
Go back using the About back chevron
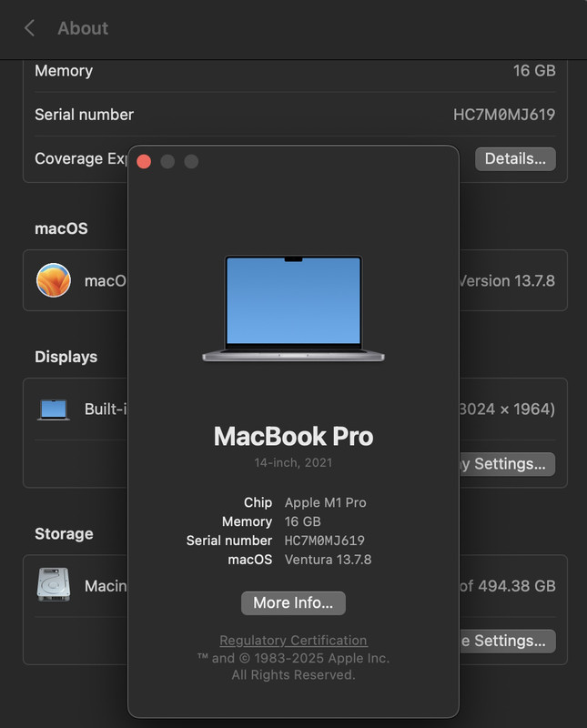[29, 28]
